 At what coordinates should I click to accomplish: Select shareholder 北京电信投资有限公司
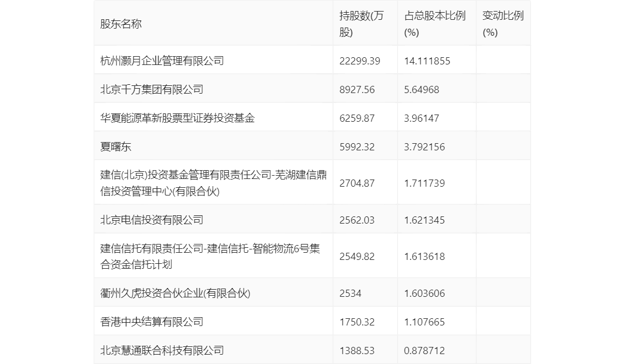pyautogui.click(x=152, y=220)
